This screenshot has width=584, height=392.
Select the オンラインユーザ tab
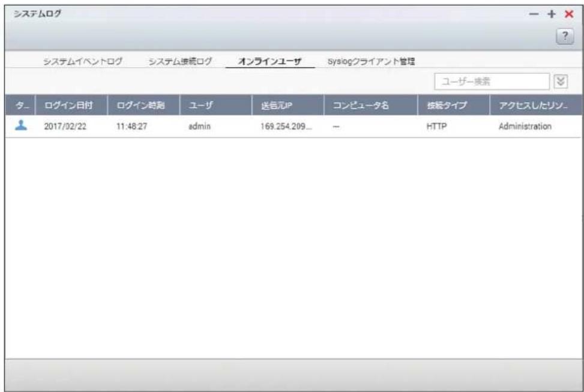point(269,61)
